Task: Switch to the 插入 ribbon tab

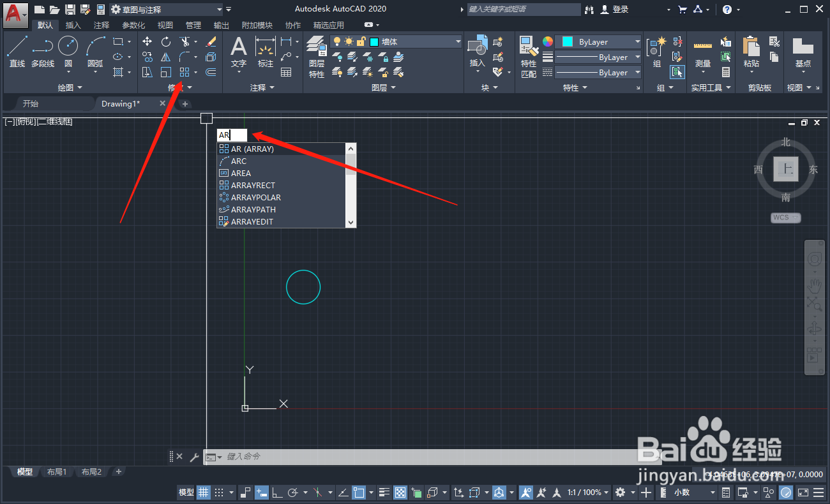Action: (73, 26)
